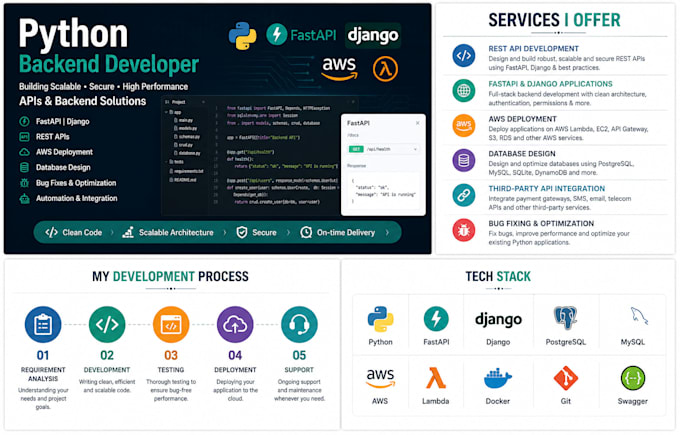Click the blue code icon for REST API Development
Viewport: 680px width, 435px height.
pyautogui.click(x=464, y=56)
